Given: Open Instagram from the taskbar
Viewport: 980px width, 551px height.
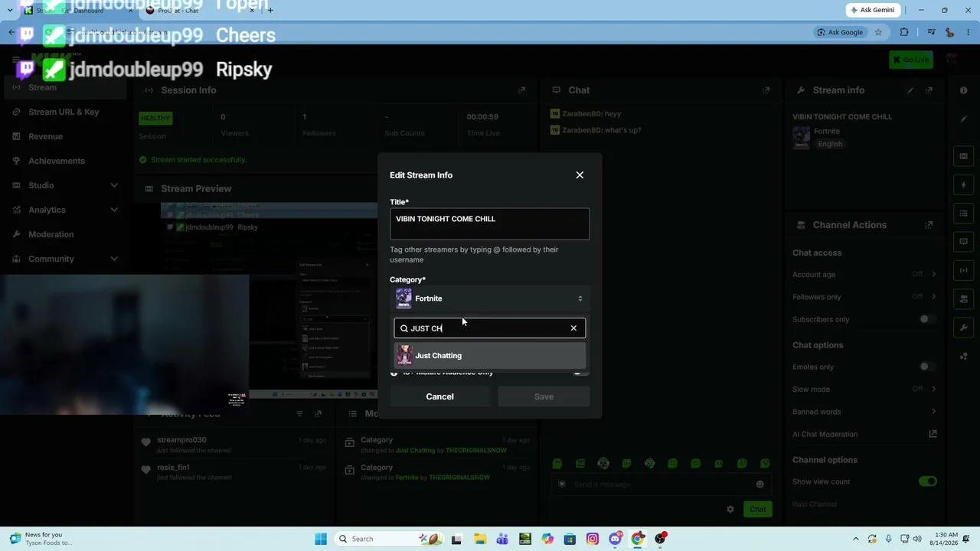Looking at the screenshot, I should [x=593, y=539].
